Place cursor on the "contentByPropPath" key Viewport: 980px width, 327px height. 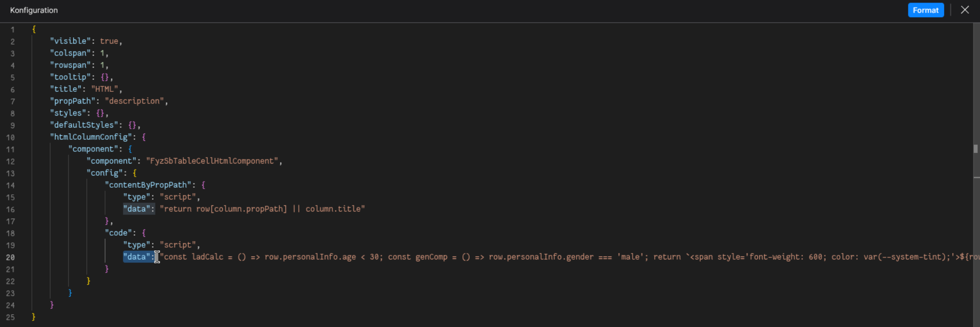tap(148, 185)
